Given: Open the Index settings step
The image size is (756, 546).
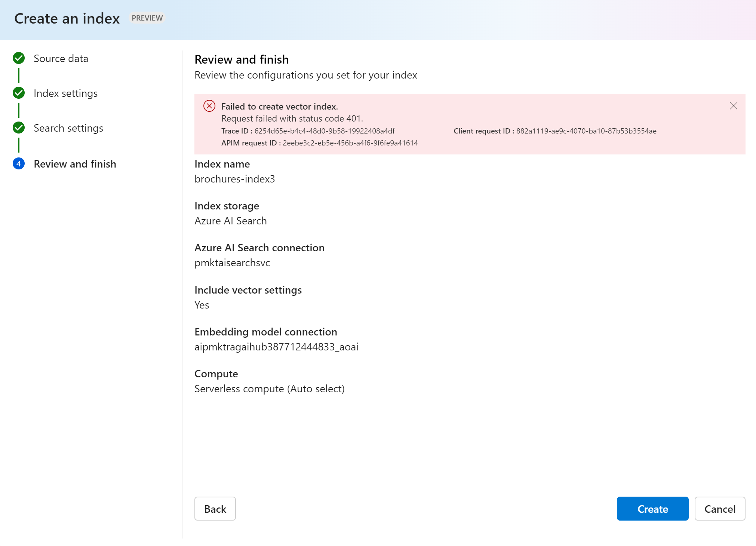Looking at the screenshot, I should (65, 93).
